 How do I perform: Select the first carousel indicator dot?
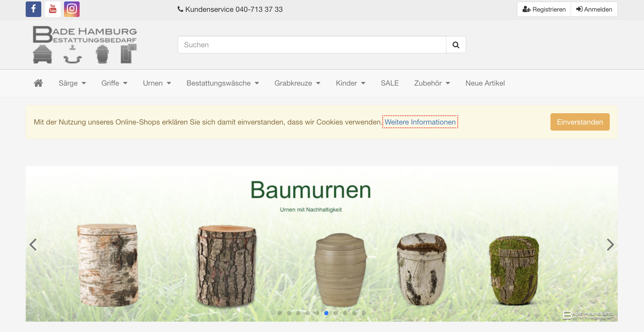coord(280,313)
